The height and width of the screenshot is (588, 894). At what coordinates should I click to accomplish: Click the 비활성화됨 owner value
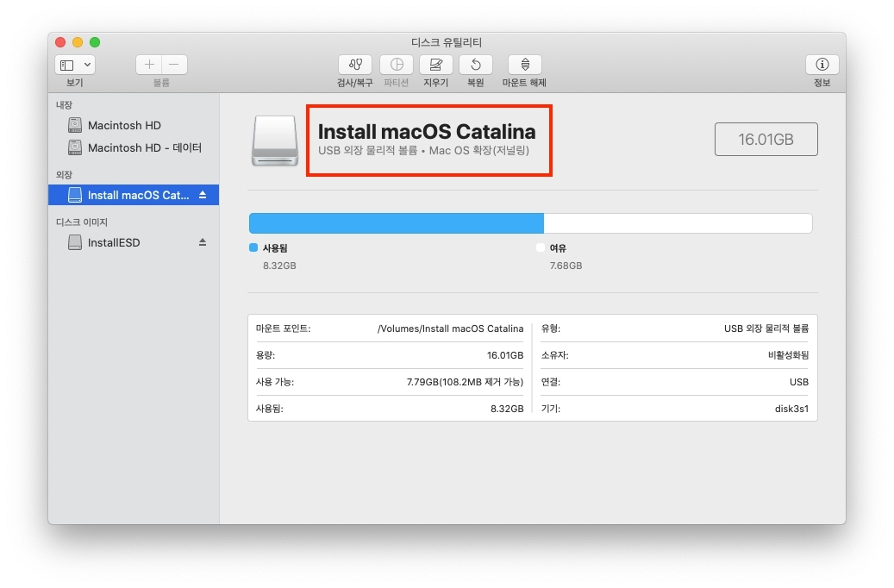[x=789, y=355]
